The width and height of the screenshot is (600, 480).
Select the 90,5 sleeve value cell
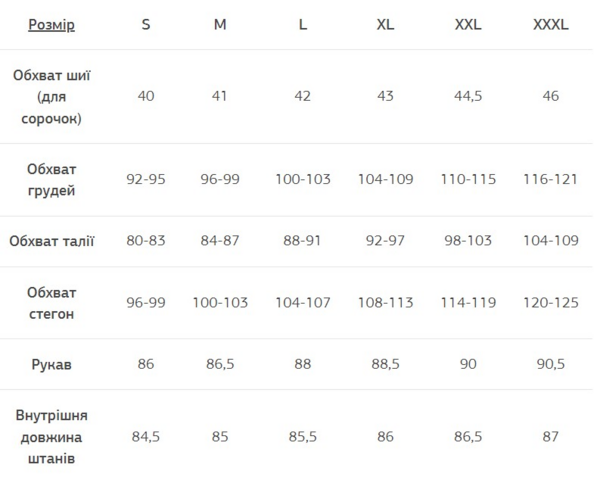point(551,364)
